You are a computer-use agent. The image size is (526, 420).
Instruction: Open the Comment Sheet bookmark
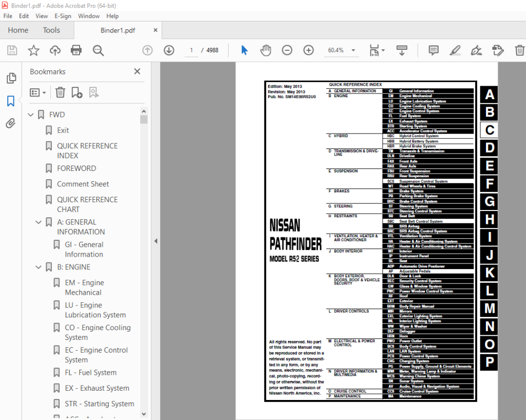pos(83,184)
